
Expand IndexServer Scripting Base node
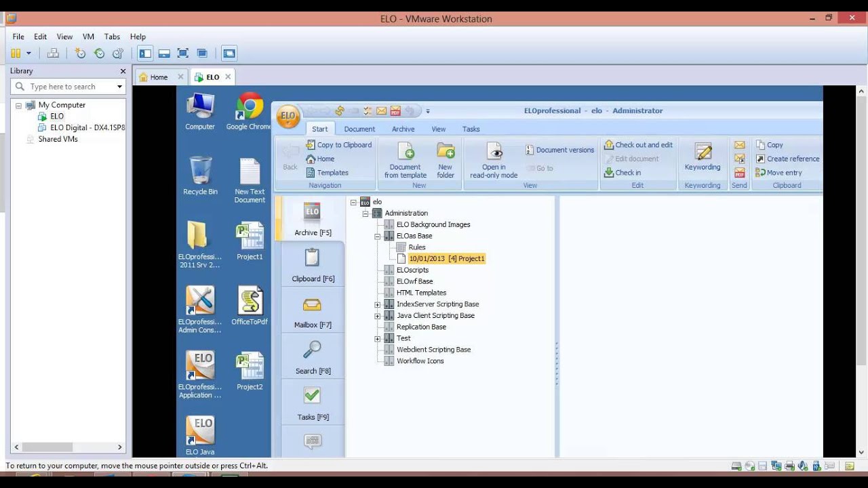pyautogui.click(x=378, y=304)
